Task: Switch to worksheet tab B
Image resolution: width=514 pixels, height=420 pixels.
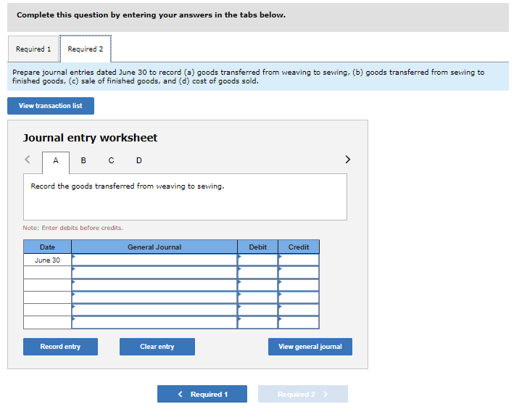Action: 83,160
